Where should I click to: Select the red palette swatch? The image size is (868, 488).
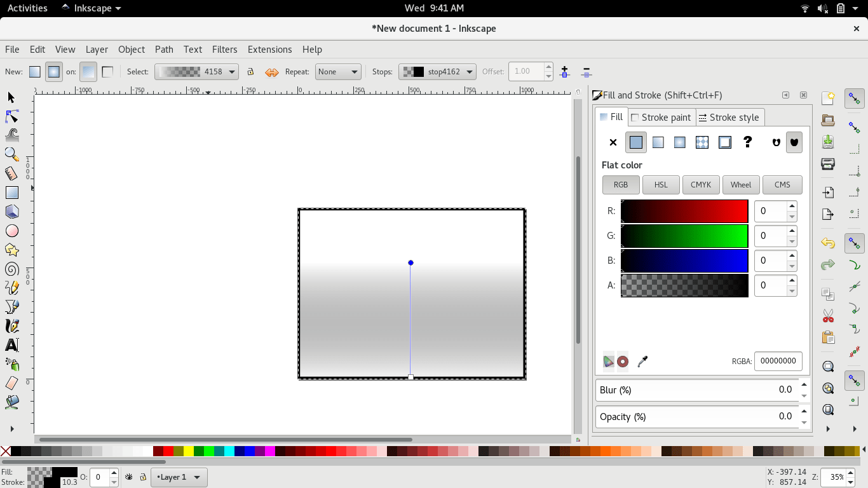[x=168, y=451]
